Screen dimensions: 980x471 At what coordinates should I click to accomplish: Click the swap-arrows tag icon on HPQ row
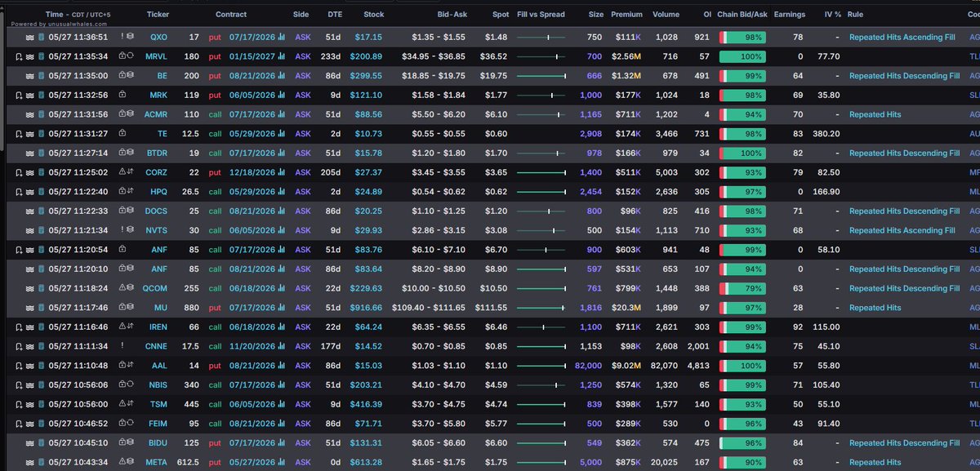(131, 191)
